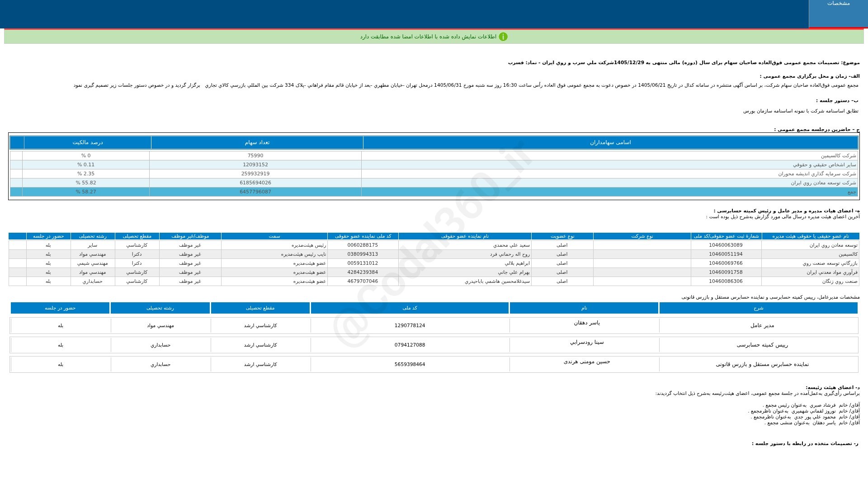Click the تعداد سهام column header
This screenshot has width=868, height=488.
[x=257, y=143]
